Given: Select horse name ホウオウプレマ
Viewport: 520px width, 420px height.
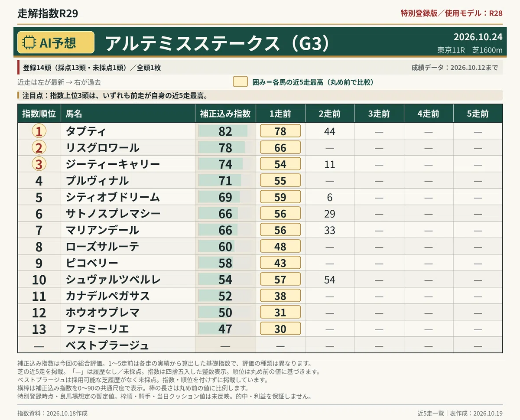Looking at the screenshot, I should 102,313.
